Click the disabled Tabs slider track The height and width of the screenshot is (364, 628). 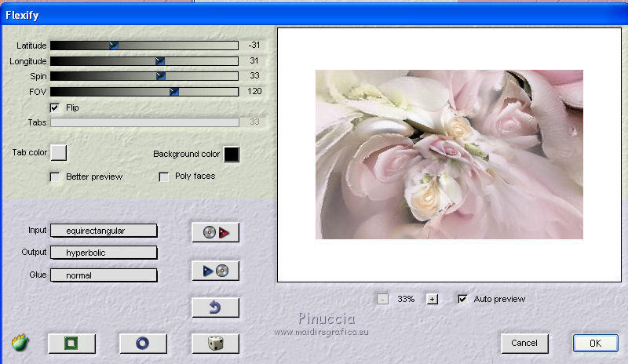[x=144, y=122]
